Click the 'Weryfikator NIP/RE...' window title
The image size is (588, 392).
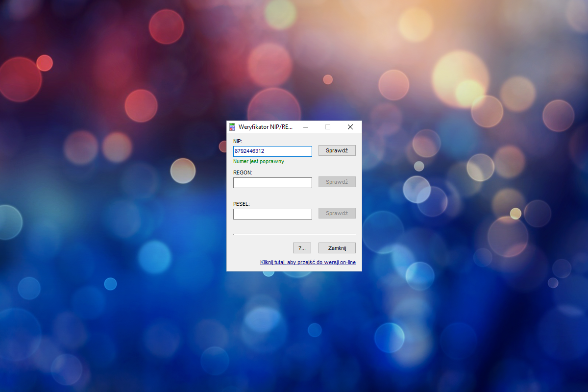pos(266,127)
